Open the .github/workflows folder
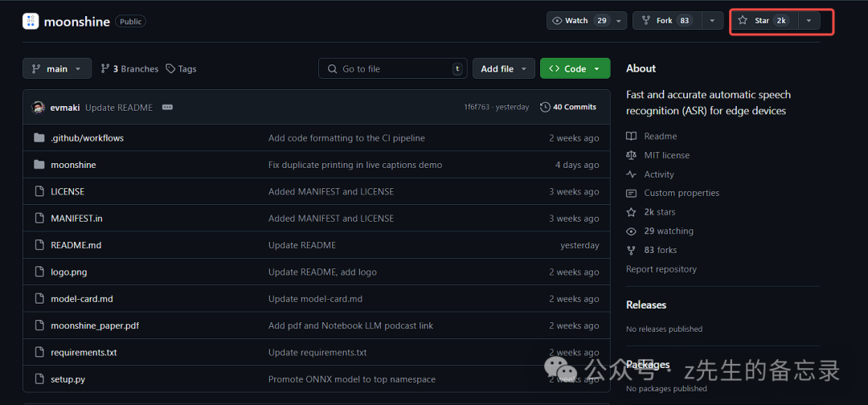This screenshot has height=405, width=868. (x=87, y=137)
